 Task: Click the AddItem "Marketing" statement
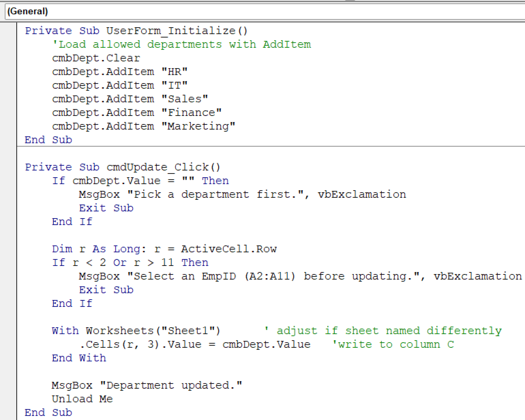pyautogui.click(x=144, y=126)
